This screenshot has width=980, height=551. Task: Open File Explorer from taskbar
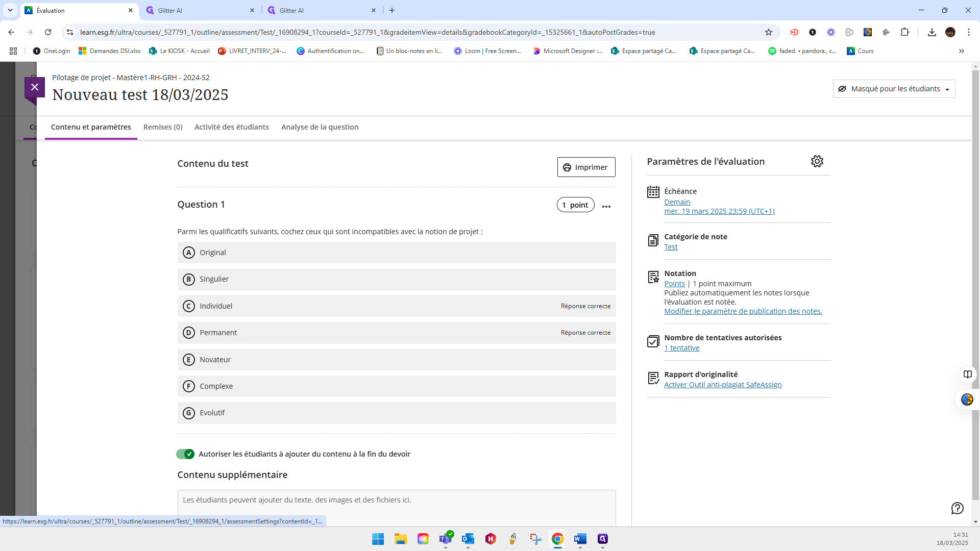coord(400,539)
